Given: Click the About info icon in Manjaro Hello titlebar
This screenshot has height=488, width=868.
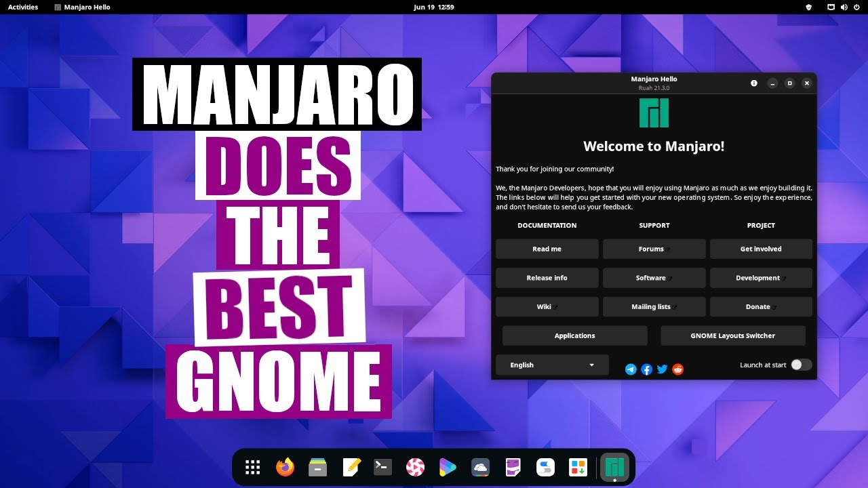Looking at the screenshot, I should point(754,83).
